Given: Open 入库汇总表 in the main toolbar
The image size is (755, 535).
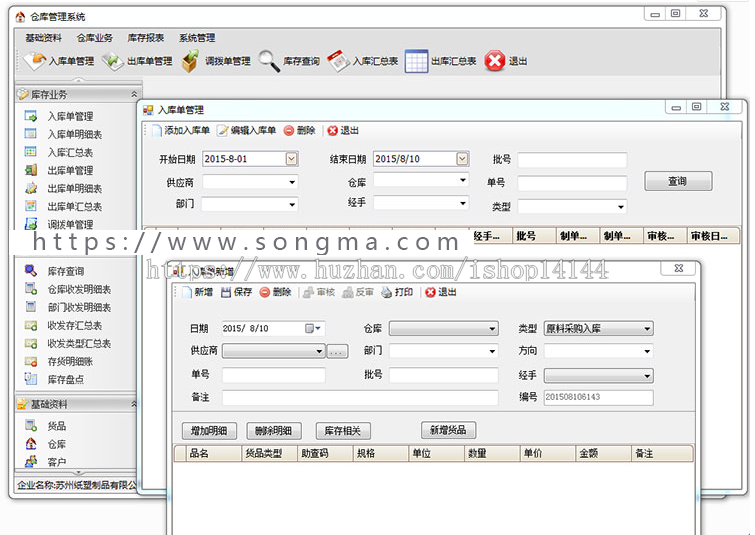Looking at the screenshot, I should [363, 61].
